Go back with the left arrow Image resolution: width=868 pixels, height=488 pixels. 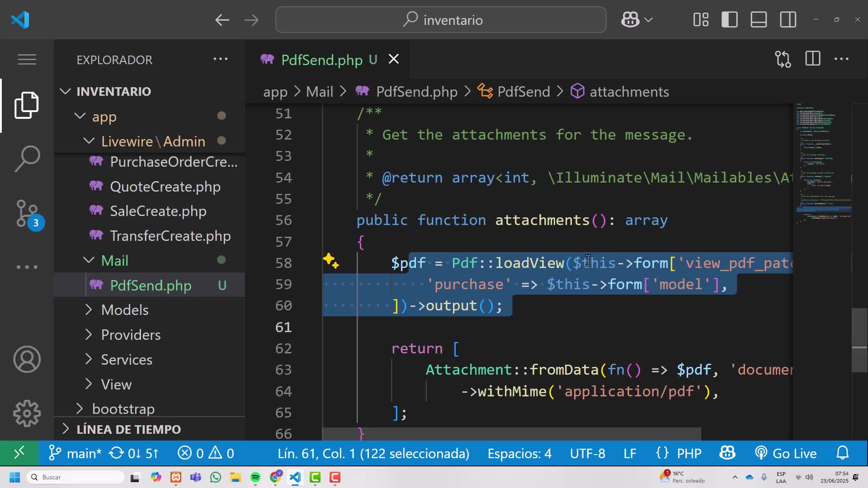pos(222,20)
